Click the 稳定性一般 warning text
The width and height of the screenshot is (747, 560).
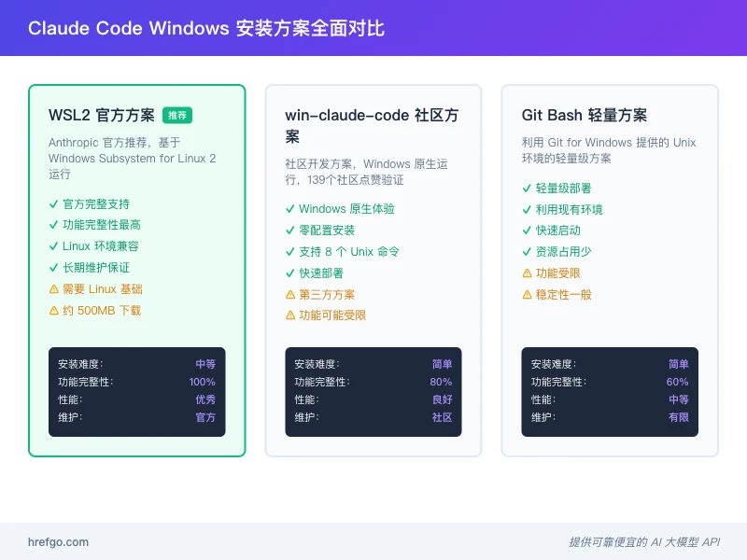(564, 295)
